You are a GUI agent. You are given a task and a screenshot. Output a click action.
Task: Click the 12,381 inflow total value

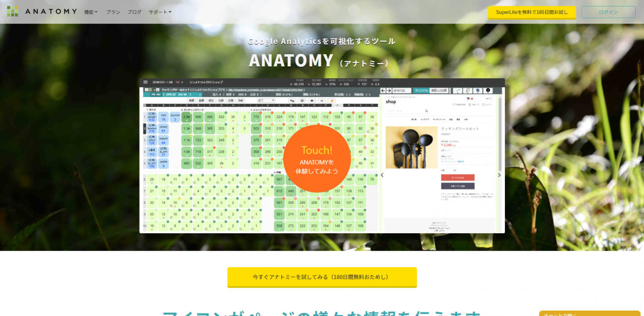tap(316, 84)
